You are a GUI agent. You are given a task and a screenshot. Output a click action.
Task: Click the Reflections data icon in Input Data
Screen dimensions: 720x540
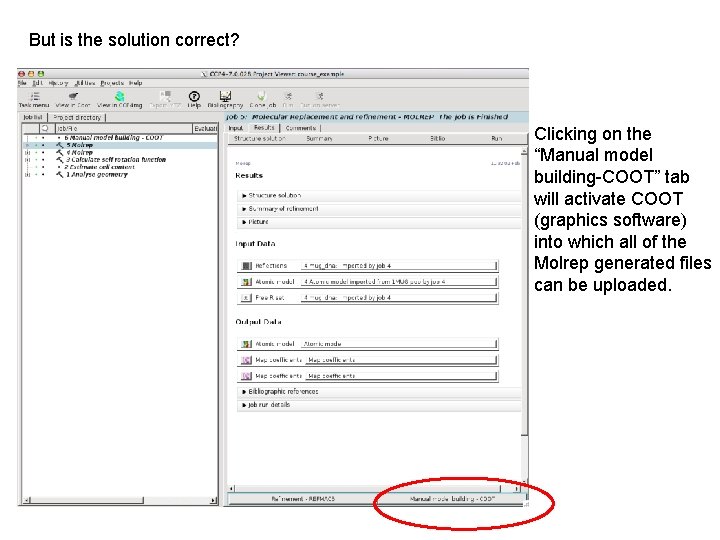click(247, 266)
